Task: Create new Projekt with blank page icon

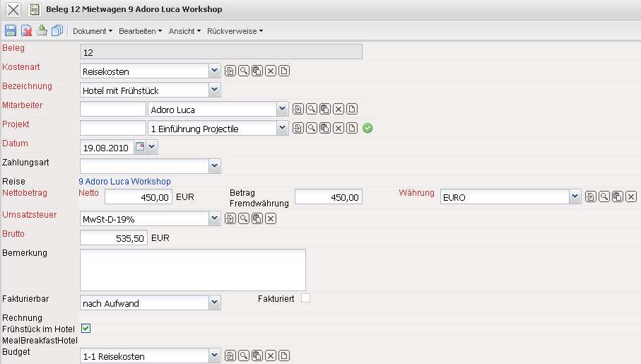Action: pos(352,128)
